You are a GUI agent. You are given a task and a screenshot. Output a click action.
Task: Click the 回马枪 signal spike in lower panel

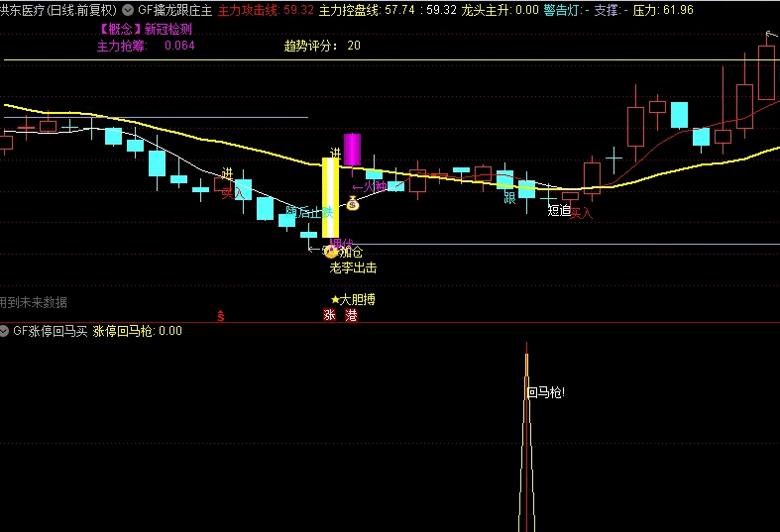point(527,438)
